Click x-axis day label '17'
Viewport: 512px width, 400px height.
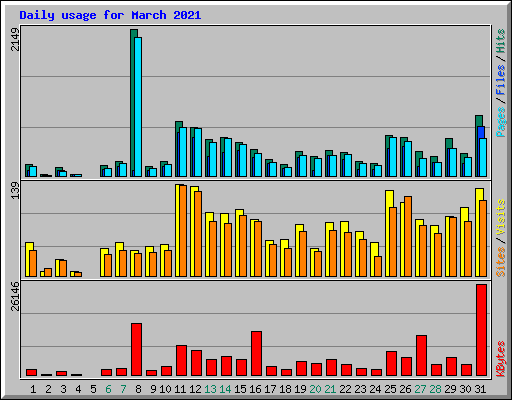[x=270, y=389]
